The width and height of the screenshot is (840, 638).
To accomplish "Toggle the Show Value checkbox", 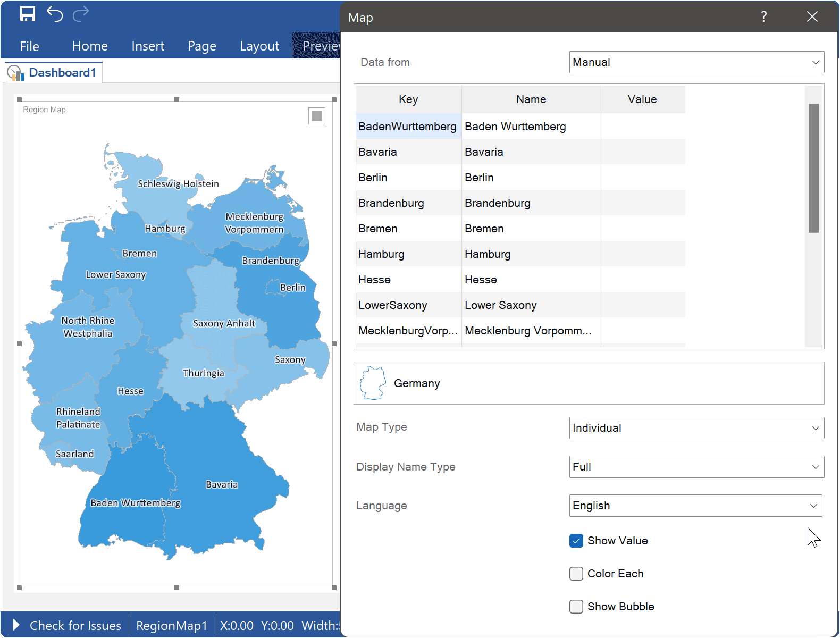I will pyautogui.click(x=576, y=541).
